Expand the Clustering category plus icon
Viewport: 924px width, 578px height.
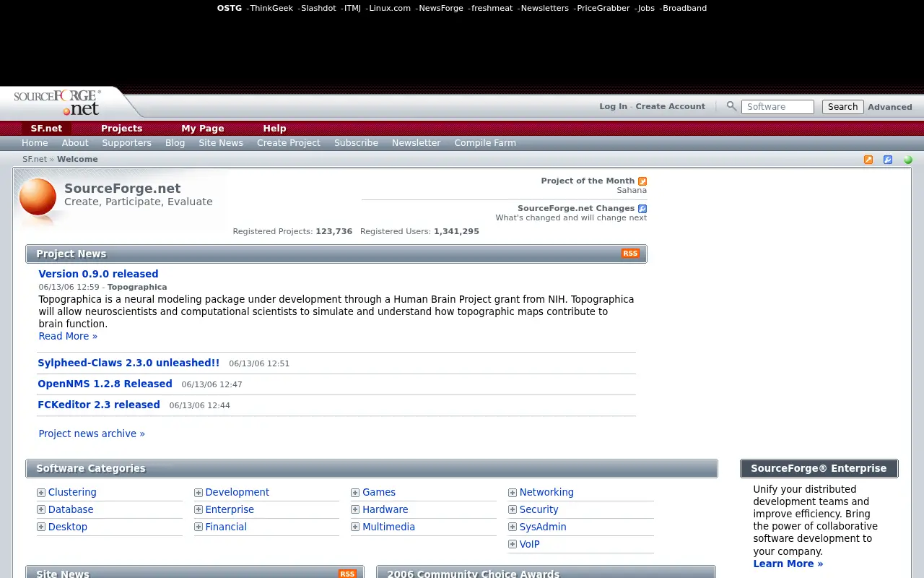[41, 493]
